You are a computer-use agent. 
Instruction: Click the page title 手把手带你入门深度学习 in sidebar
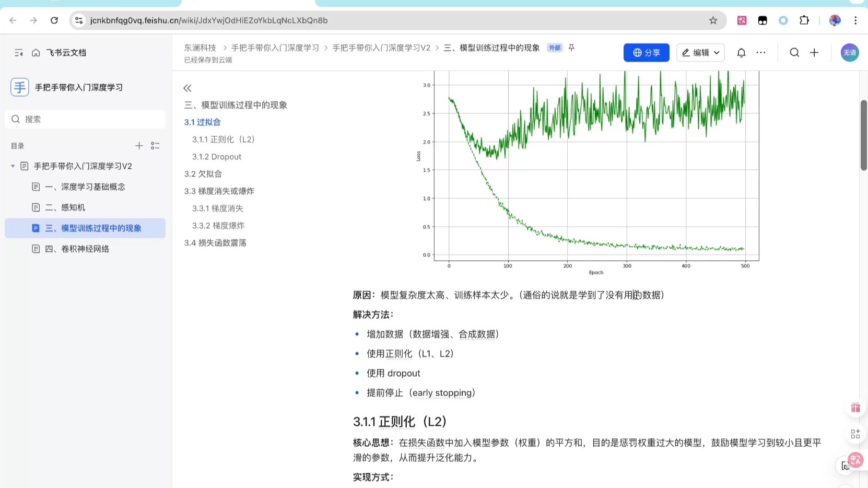click(79, 87)
